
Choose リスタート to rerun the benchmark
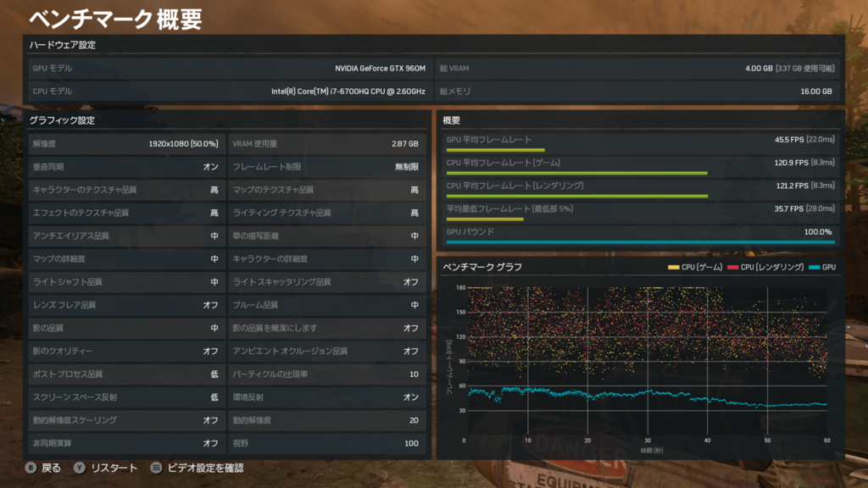[114, 468]
